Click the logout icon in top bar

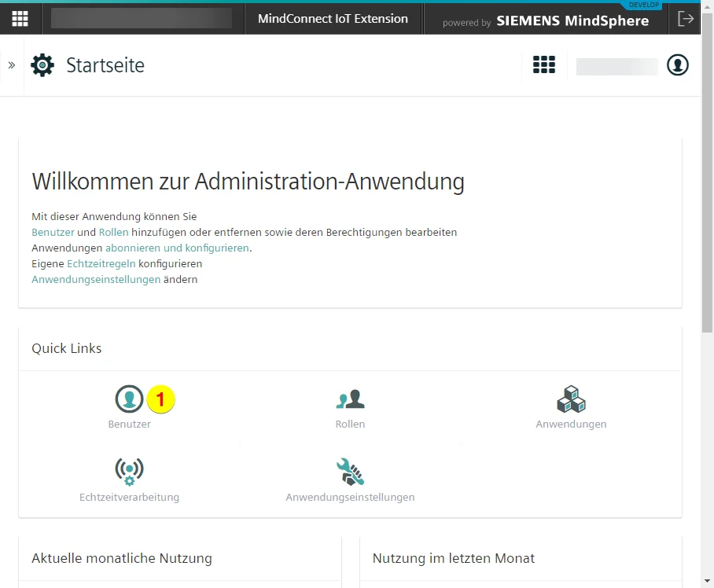click(x=686, y=19)
